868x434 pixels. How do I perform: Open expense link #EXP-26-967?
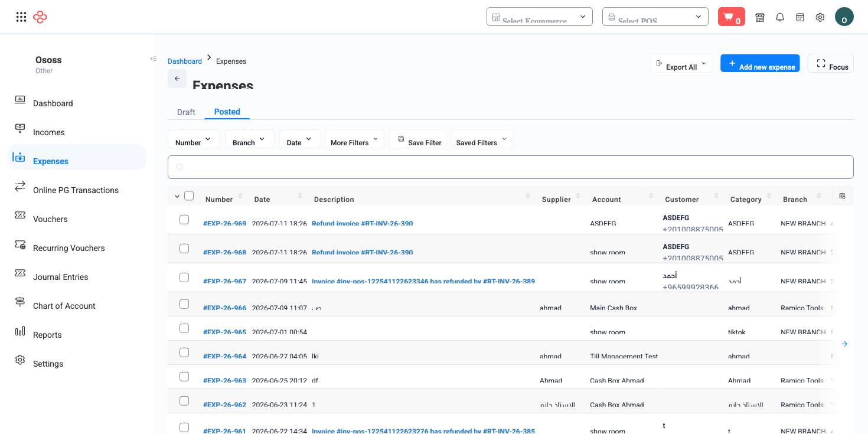pyautogui.click(x=224, y=281)
